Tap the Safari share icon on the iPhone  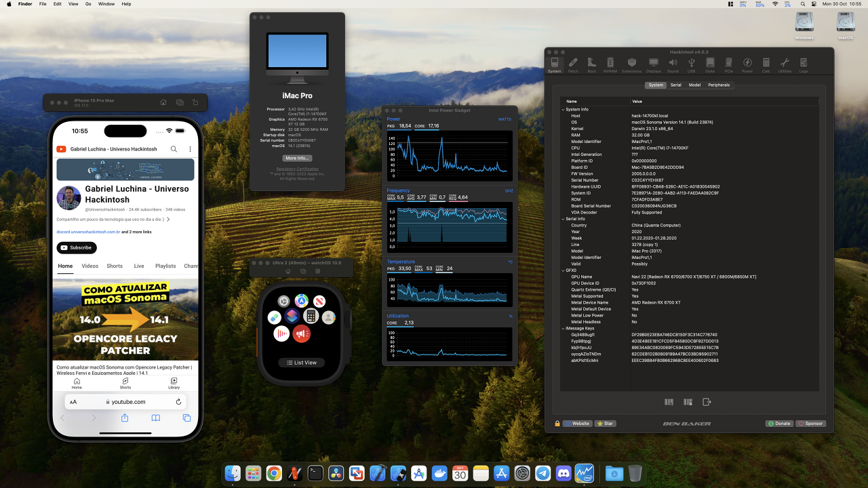125,418
